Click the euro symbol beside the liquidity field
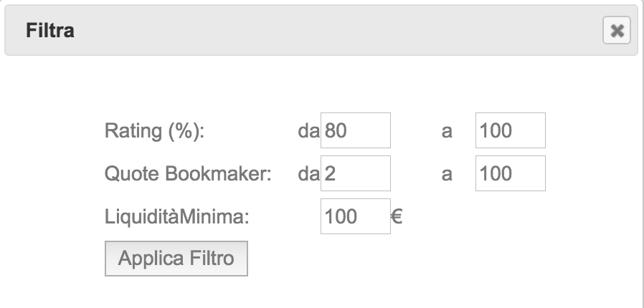 point(397,217)
